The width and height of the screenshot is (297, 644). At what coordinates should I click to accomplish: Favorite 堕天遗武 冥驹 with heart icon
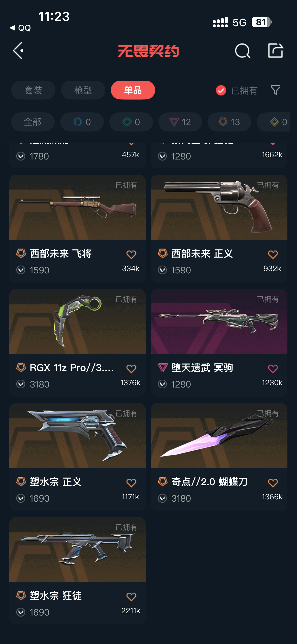click(x=273, y=369)
